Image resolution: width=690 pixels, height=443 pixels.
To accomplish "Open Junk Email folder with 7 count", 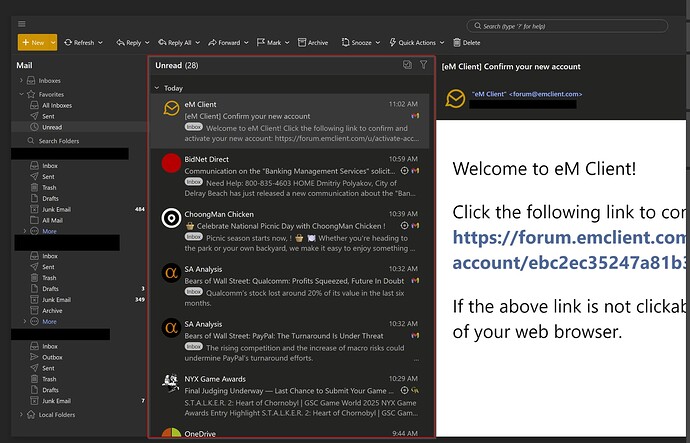I will (56, 401).
